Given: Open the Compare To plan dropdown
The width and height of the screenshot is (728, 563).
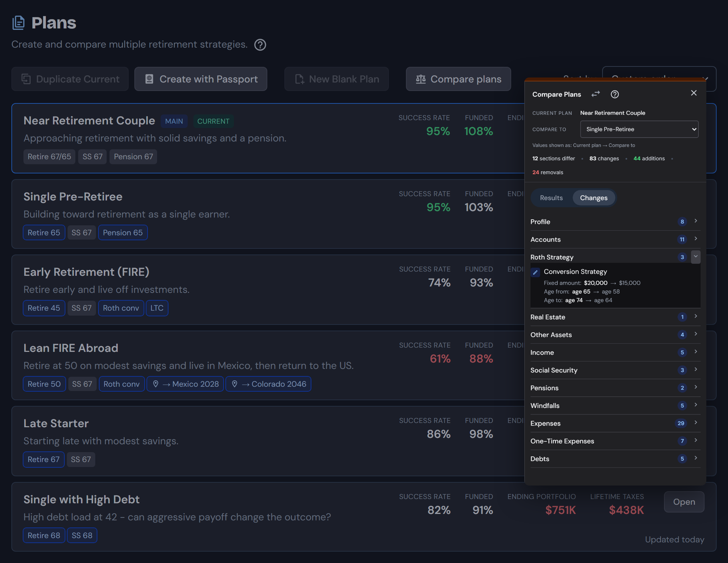Looking at the screenshot, I should coord(639,129).
